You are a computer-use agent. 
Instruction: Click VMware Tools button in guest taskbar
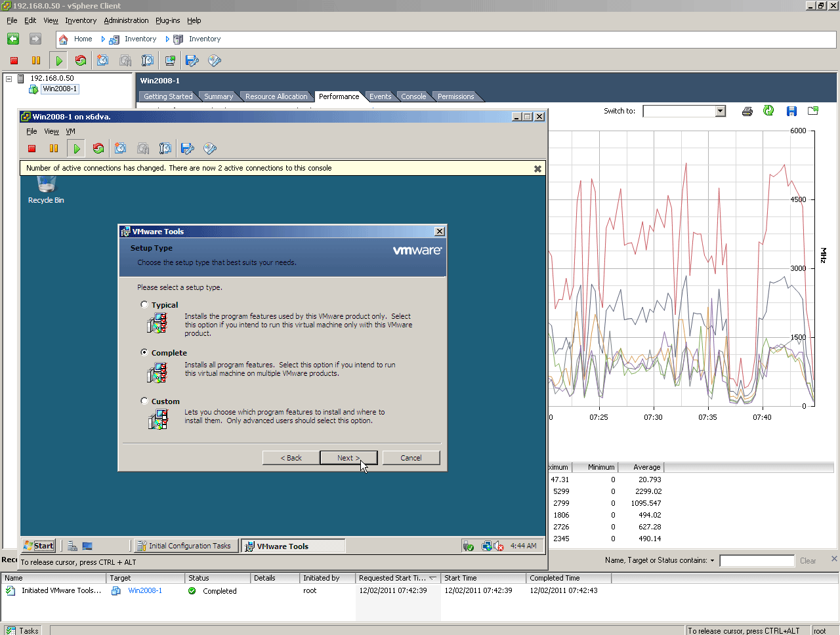293,546
